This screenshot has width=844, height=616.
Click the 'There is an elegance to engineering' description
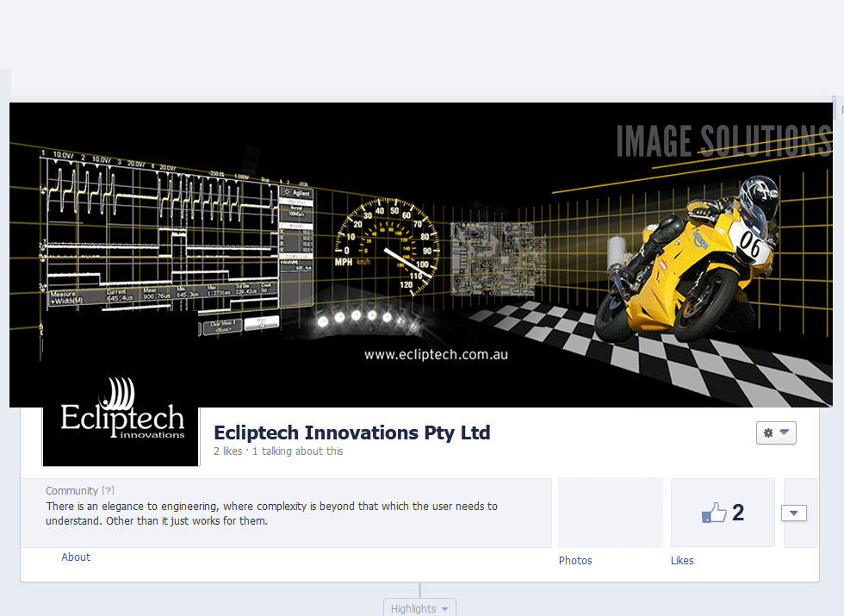(272, 513)
